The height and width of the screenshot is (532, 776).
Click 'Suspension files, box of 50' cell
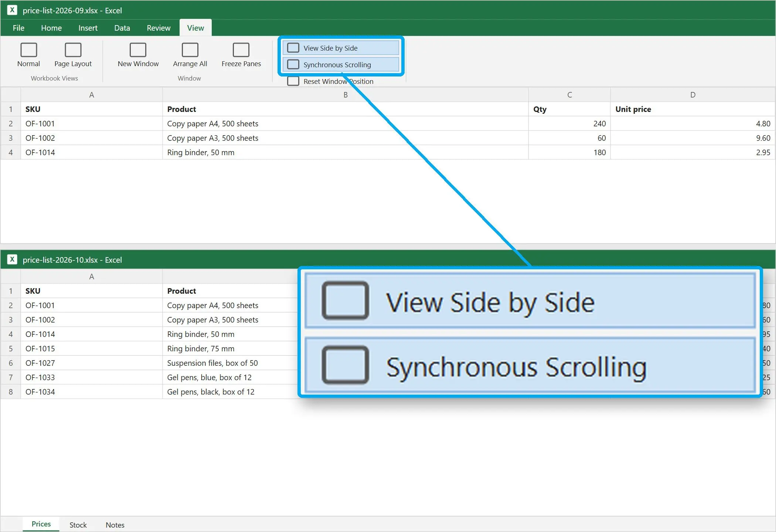(x=230, y=363)
